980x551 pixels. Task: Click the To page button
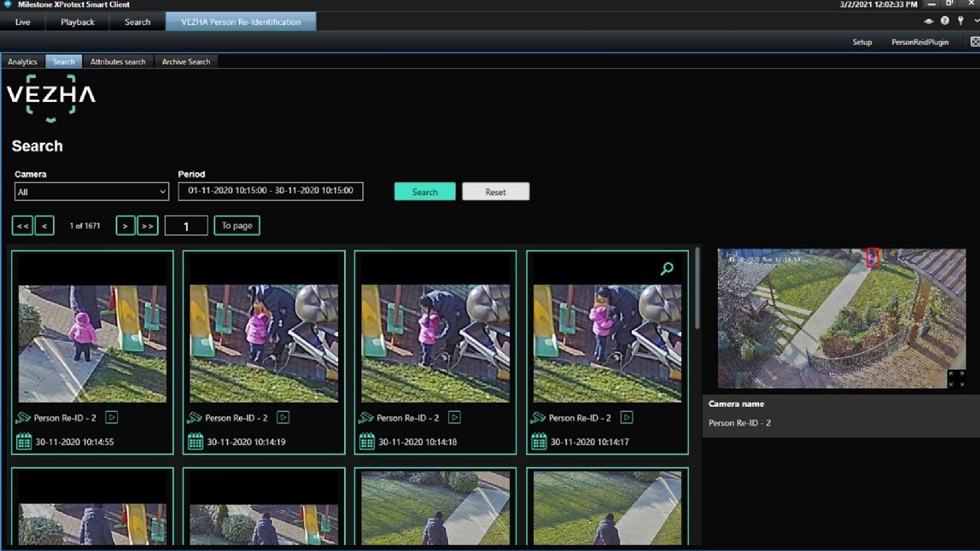[237, 226]
